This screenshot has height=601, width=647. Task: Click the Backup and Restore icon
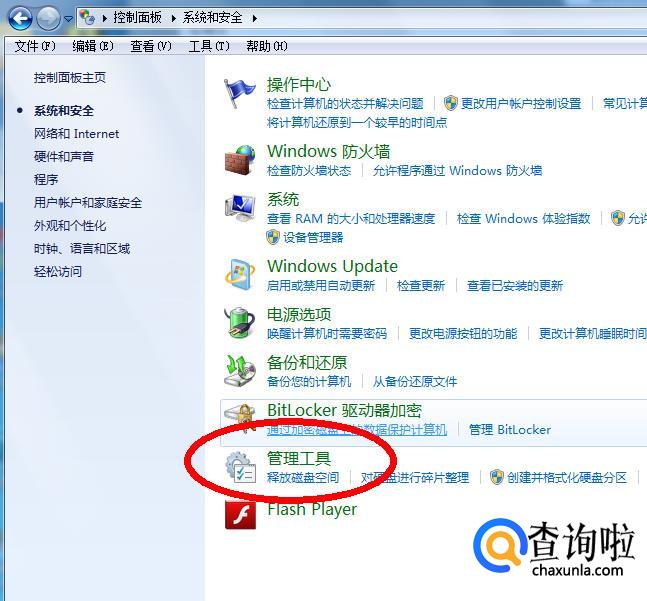(240, 370)
